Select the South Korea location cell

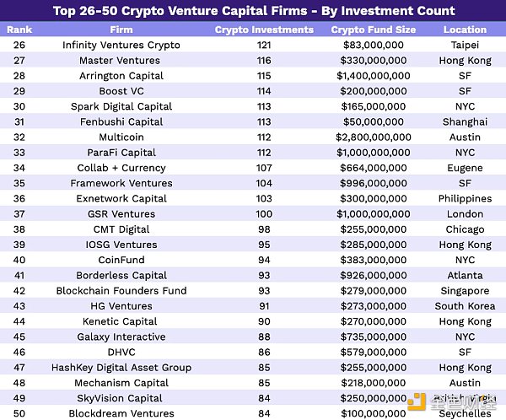465,306
